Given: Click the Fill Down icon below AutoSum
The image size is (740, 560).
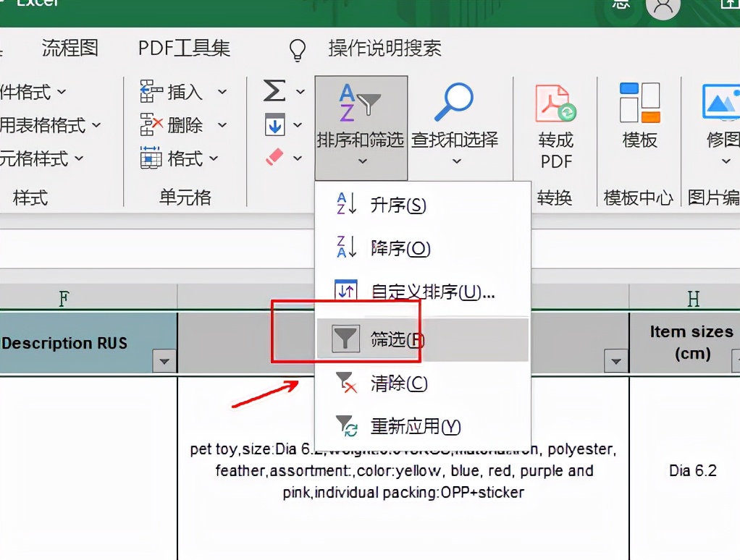Looking at the screenshot, I should click(x=276, y=124).
